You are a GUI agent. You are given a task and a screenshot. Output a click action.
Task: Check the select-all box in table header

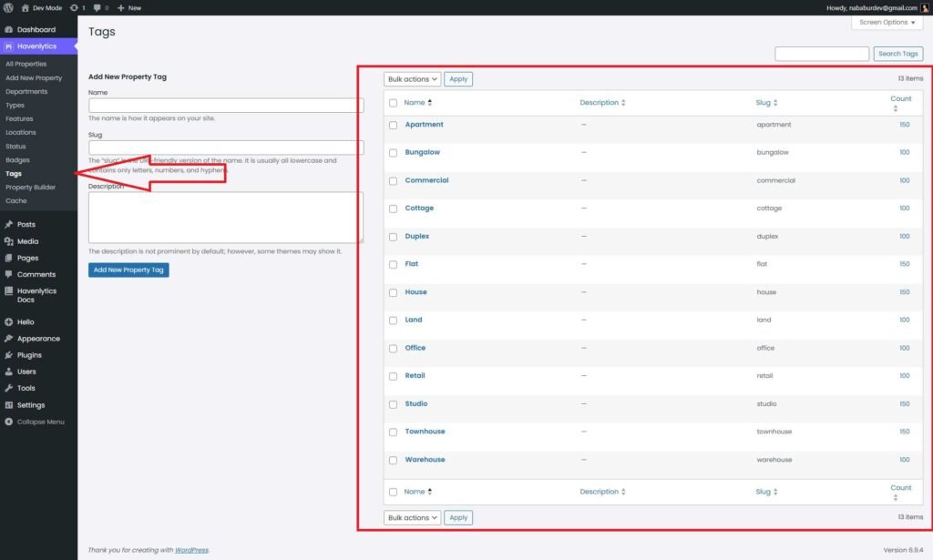[x=394, y=103]
